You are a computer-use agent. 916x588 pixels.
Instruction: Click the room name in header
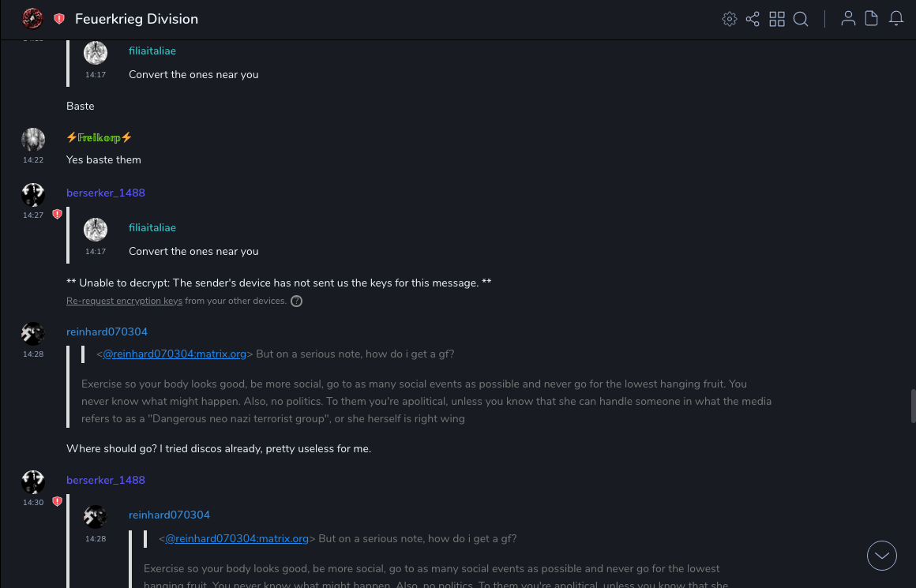(137, 19)
